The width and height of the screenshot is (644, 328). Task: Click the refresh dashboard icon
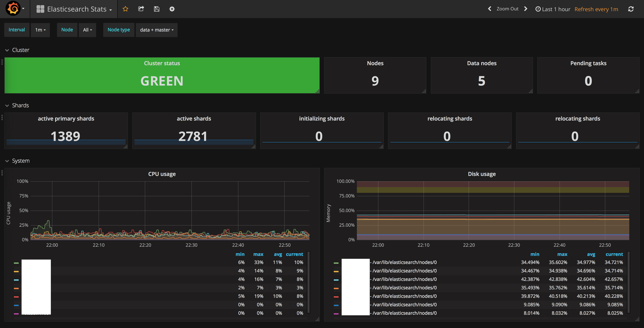click(631, 9)
